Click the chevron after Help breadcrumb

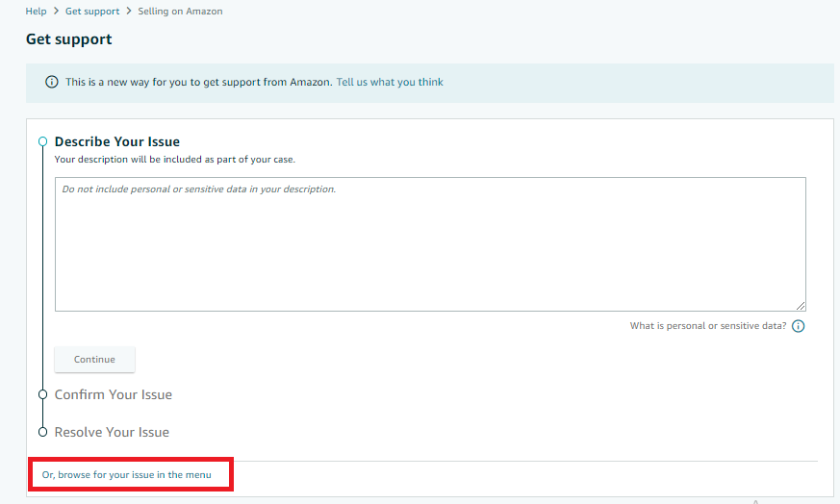(x=56, y=12)
